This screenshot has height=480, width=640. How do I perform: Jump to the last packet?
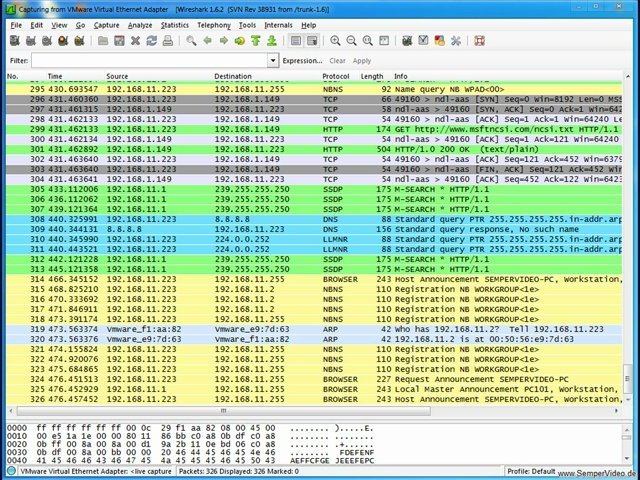tap(272, 41)
